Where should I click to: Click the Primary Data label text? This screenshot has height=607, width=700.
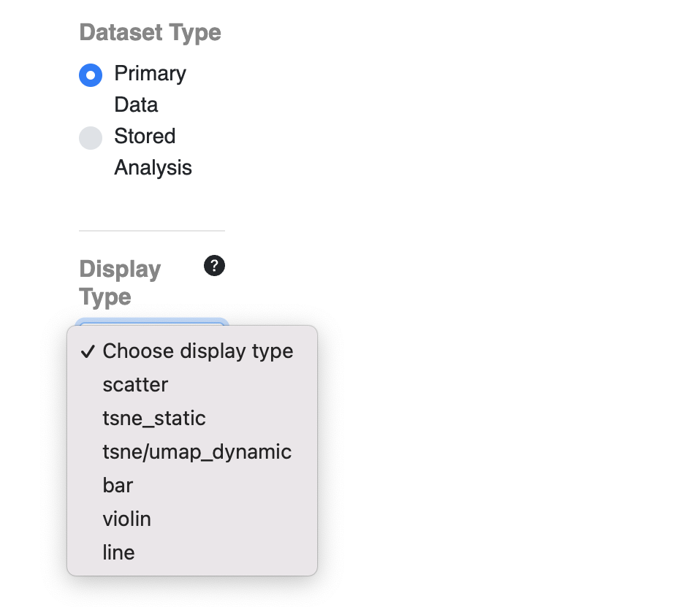pyautogui.click(x=150, y=89)
